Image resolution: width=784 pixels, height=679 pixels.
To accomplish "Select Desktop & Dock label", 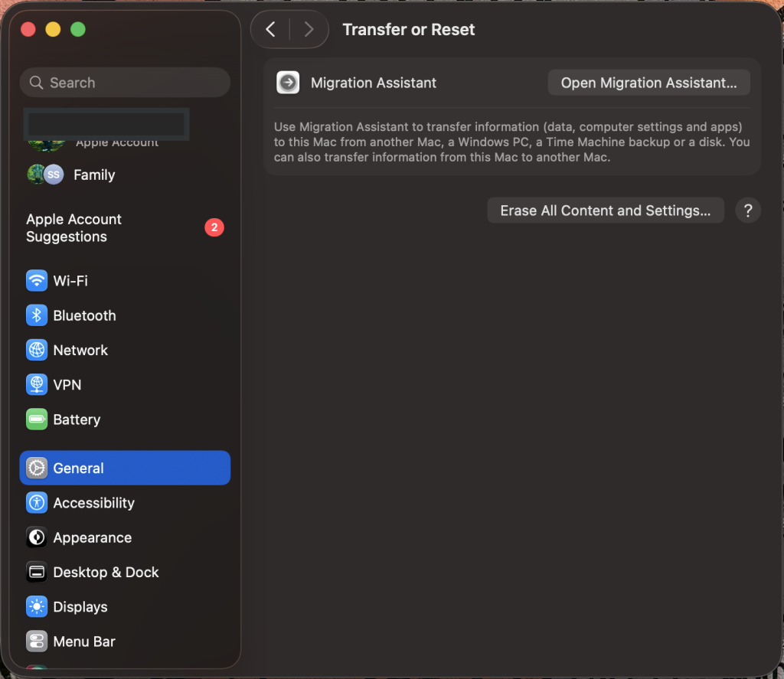I will pyautogui.click(x=106, y=572).
